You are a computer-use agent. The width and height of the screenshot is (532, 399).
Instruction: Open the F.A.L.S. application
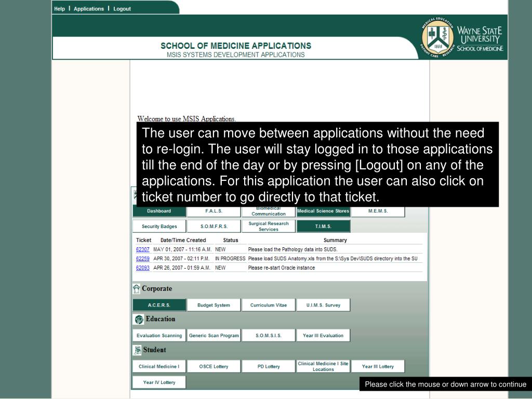coord(214,211)
